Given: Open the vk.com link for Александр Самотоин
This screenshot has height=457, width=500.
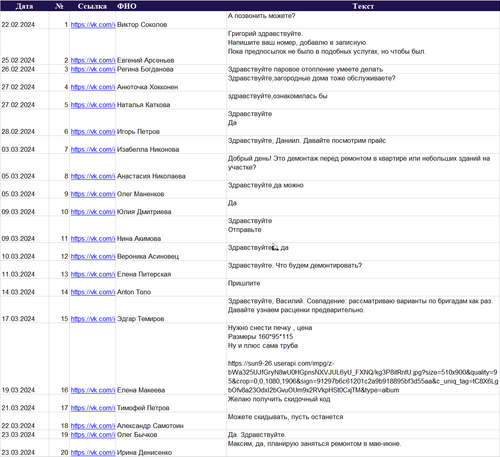Looking at the screenshot, I should point(93,426).
